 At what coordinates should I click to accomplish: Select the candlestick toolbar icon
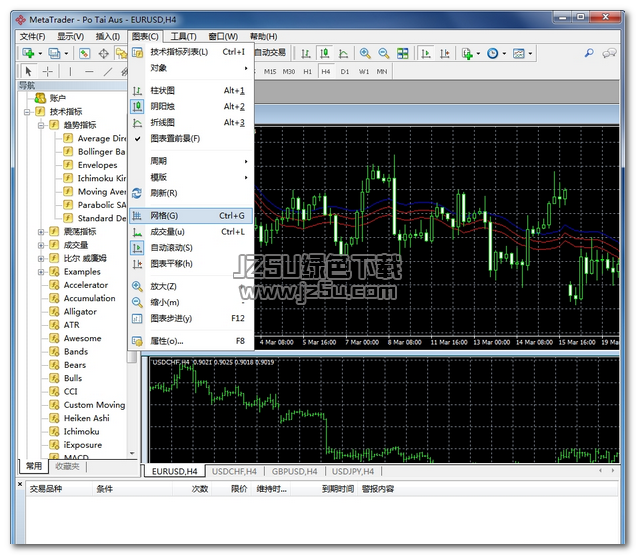(x=324, y=53)
